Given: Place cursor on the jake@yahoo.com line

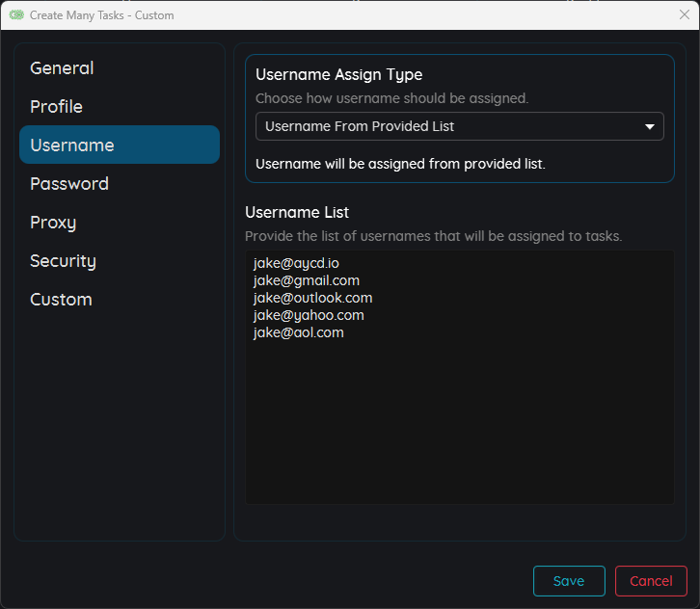Looking at the screenshot, I should coord(309,315).
